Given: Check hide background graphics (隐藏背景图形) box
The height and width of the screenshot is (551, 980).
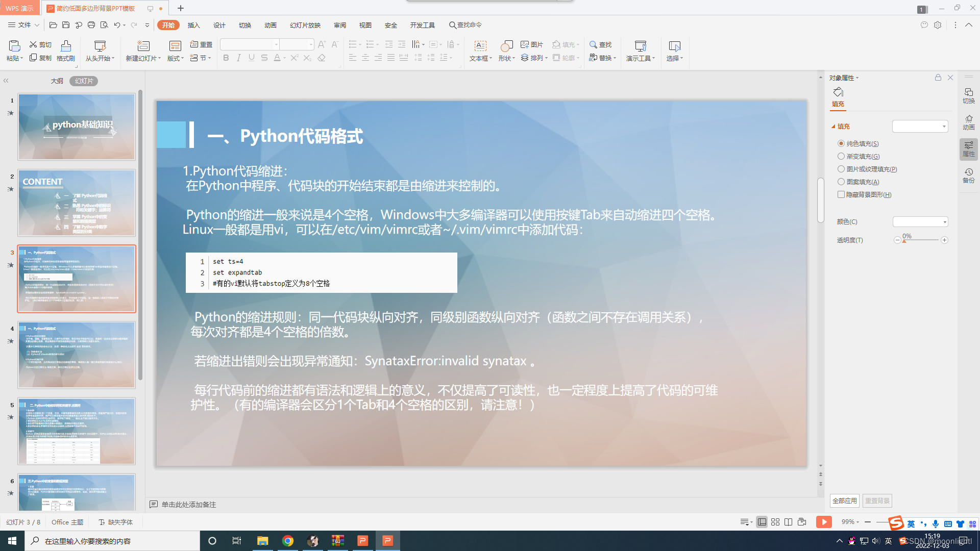Looking at the screenshot, I should click(841, 194).
